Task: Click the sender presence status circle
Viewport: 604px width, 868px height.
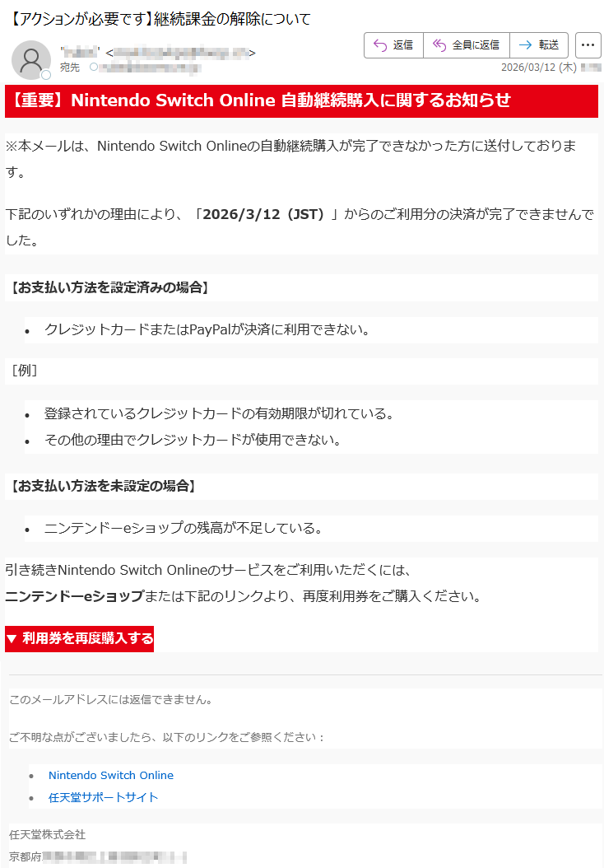Action: [46, 75]
